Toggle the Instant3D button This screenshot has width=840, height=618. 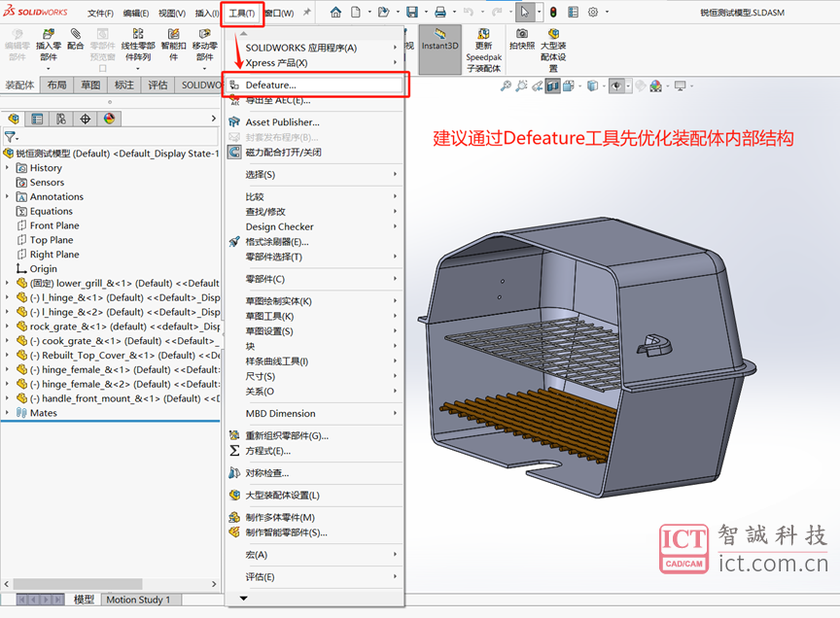pos(439,50)
